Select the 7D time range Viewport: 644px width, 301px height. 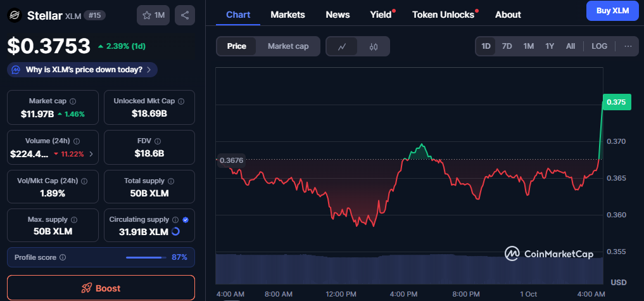click(x=507, y=46)
